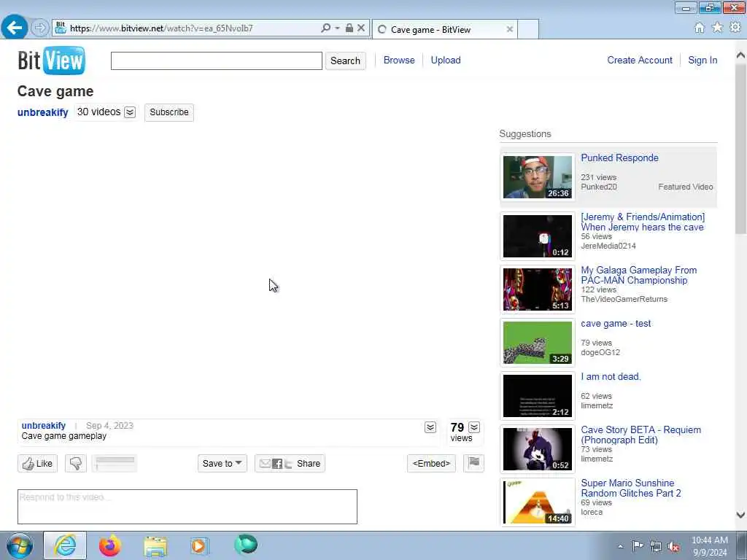Open the 2:12 I am not dead thumbnail
Screen dimensions: 747x560
pyautogui.click(x=538, y=396)
